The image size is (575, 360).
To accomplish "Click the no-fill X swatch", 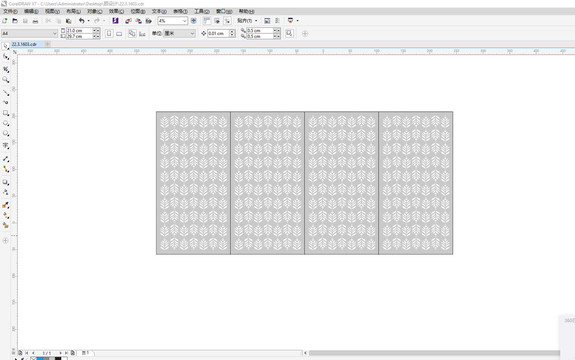I will (x=33, y=359).
